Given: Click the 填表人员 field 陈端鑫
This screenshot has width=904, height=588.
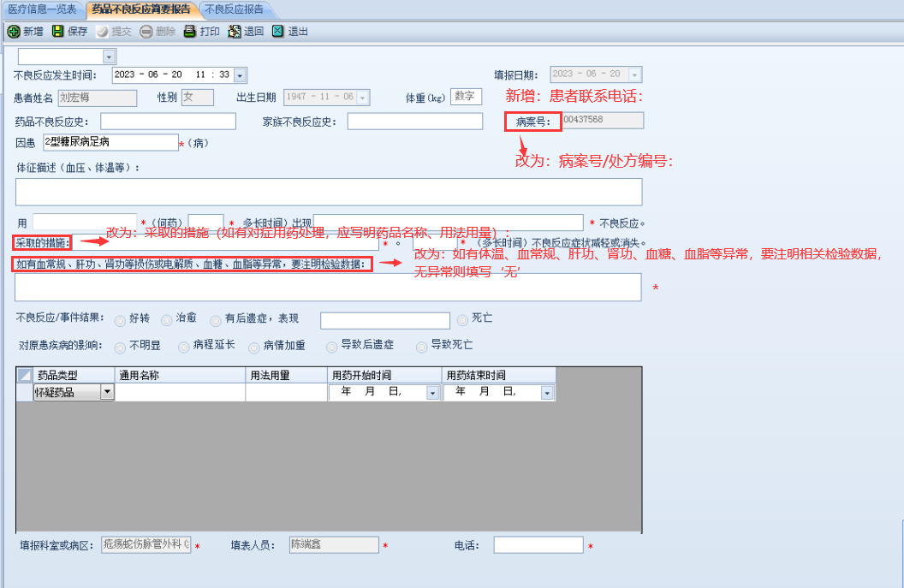Looking at the screenshot, I should coord(335,544).
